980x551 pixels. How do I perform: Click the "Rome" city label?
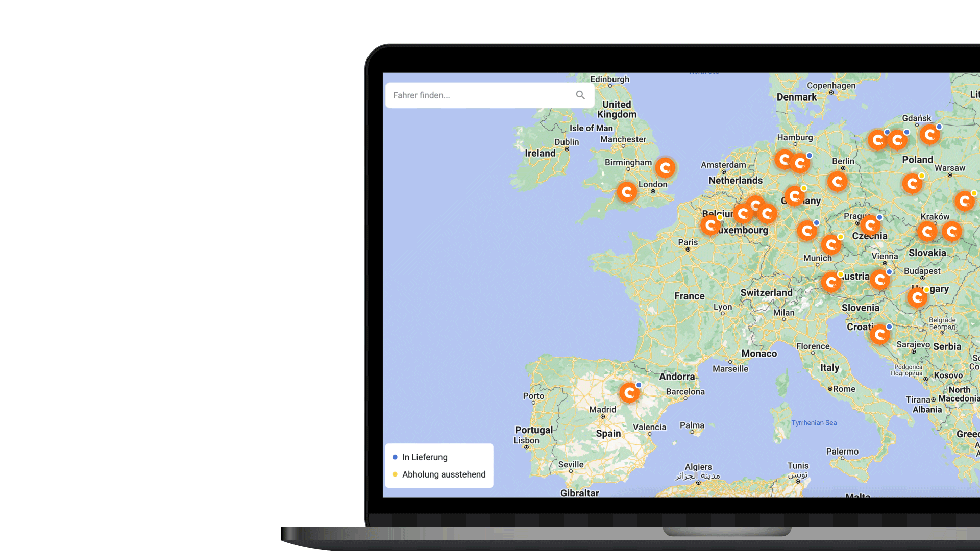[x=844, y=389]
